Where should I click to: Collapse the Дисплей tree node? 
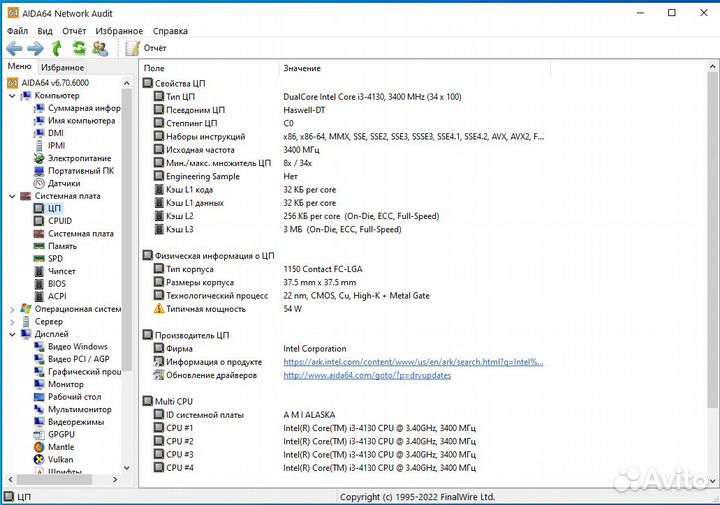point(12,334)
